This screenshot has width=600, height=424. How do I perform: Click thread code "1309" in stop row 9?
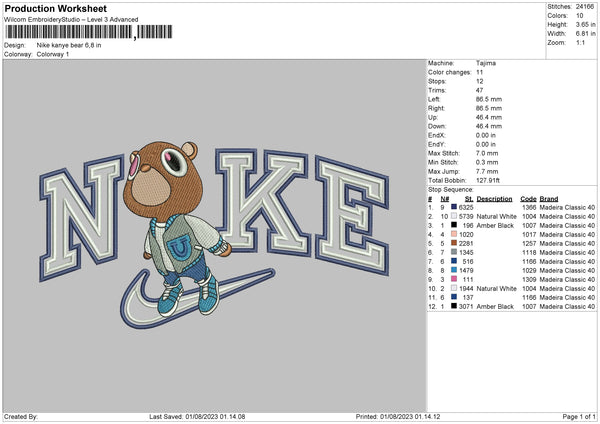point(529,280)
